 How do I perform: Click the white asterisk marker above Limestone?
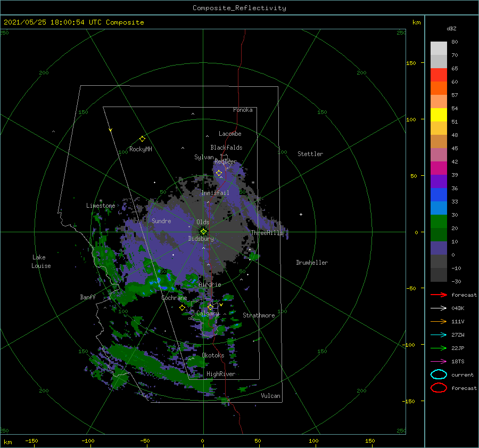click(101, 201)
